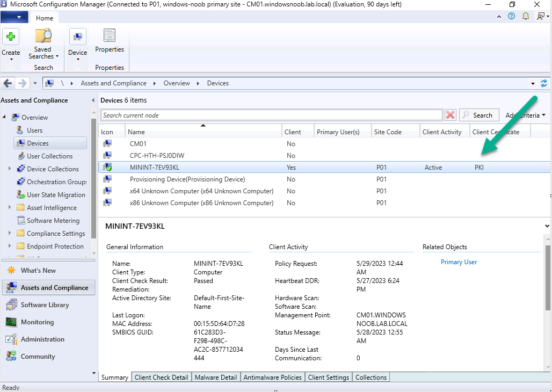
Task: Open the application menu dropdown
Action: (x=14, y=17)
